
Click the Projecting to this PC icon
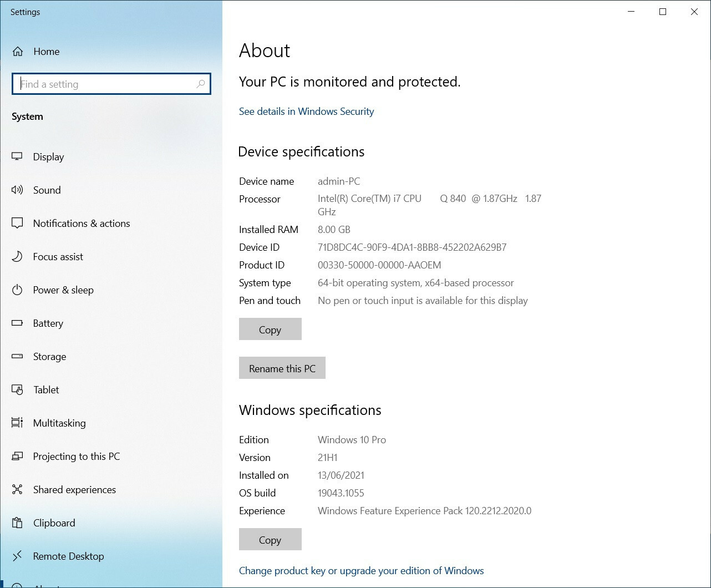coord(17,456)
